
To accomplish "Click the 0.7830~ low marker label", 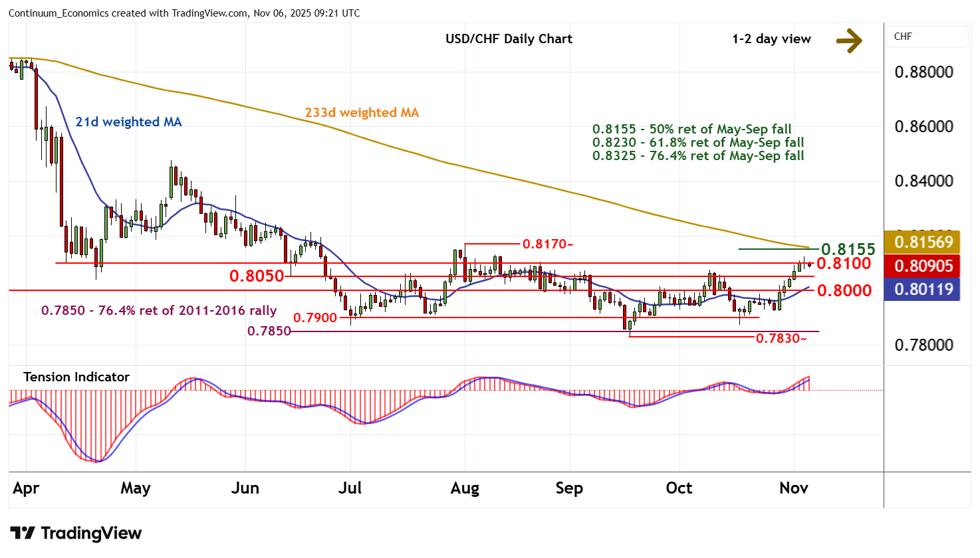I will [x=781, y=339].
